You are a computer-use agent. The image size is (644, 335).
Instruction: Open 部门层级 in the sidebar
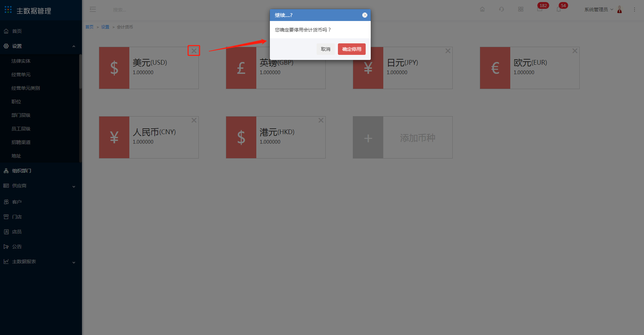21,115
